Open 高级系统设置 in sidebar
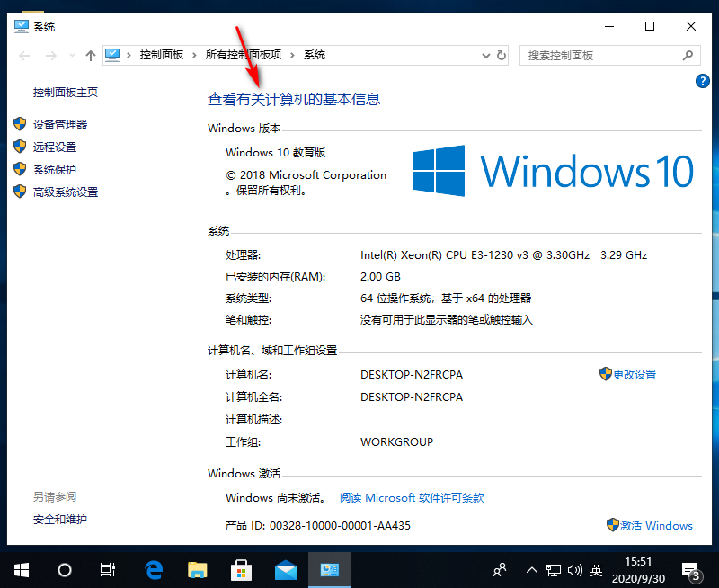Viewport: 719px width, 588px height. pos(66,192)
